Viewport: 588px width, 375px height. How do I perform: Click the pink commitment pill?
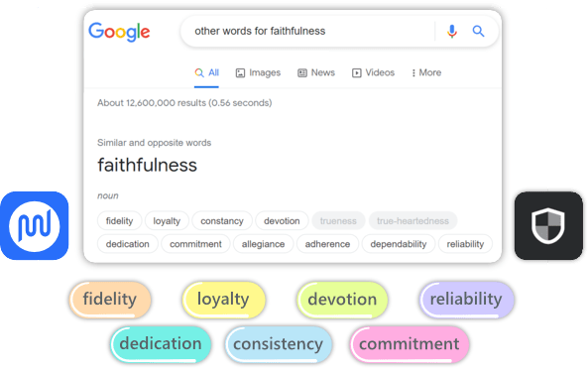tap(410, 344)
